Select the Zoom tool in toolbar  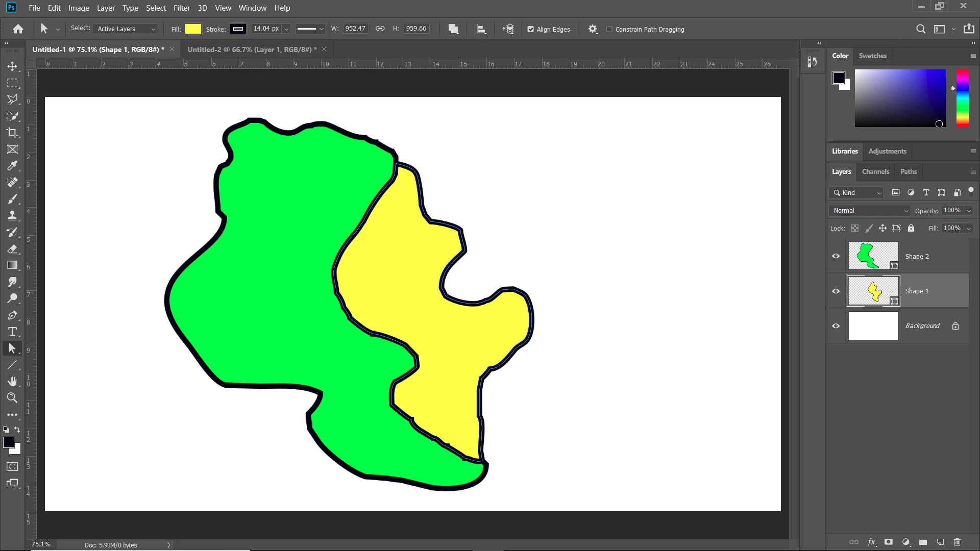(12, 398)
